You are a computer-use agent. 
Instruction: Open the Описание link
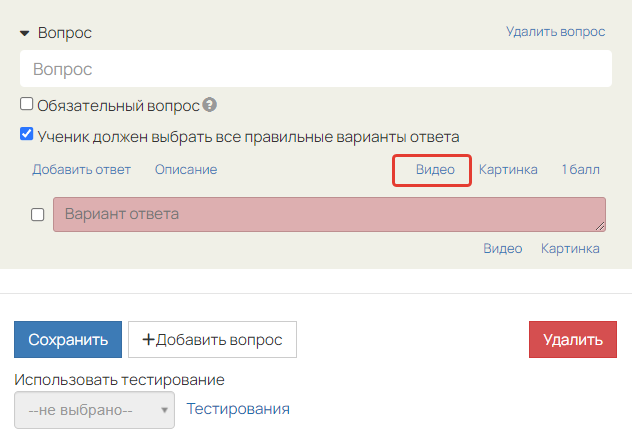(x=186, y=170)
